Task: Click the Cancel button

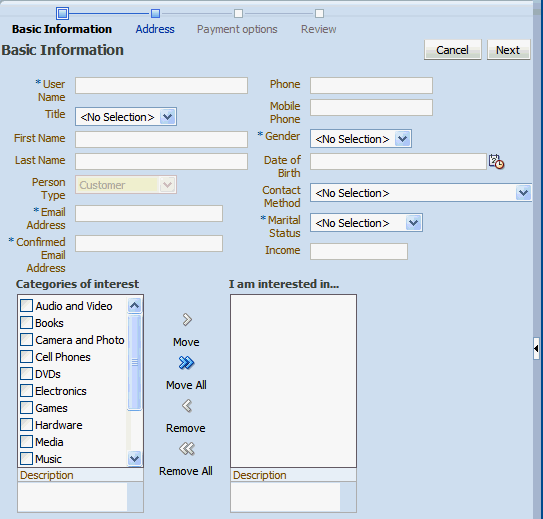Action: click(x=453, y=50)
